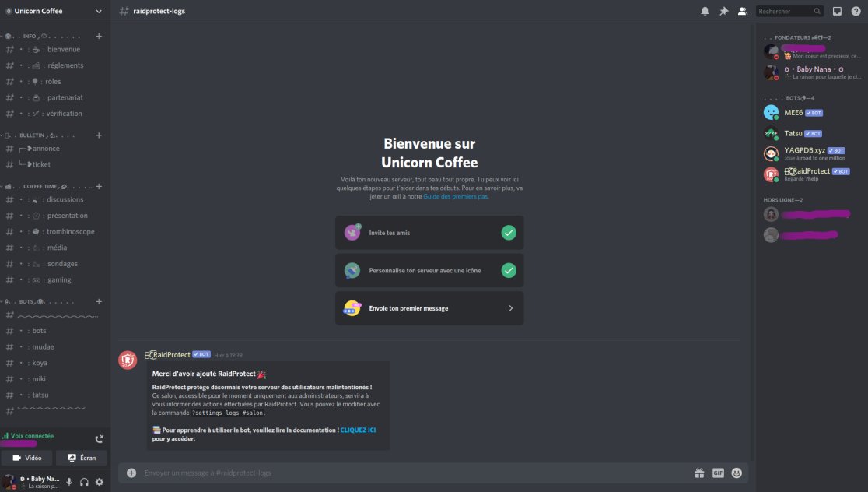Image resolution: width=868 pixels, height=492 pixels.
Task: Click RaidProtect message author name
Action: pos(167,354)
